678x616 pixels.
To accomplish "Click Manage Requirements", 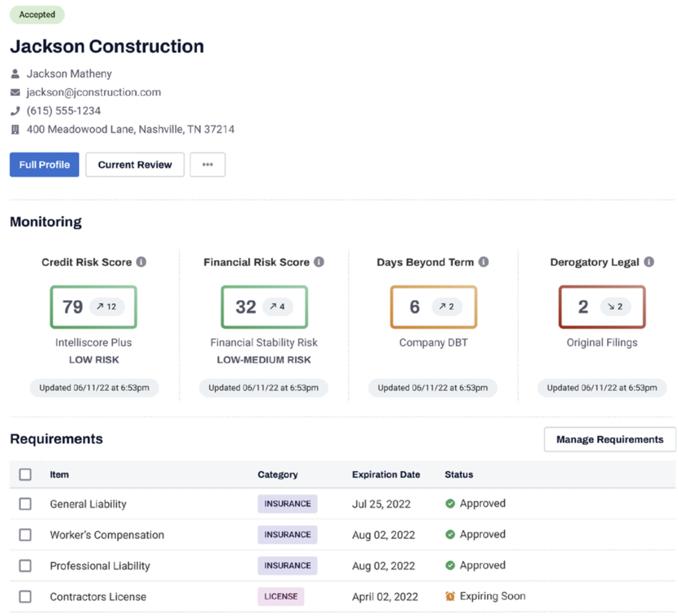I will click(610, 439).
